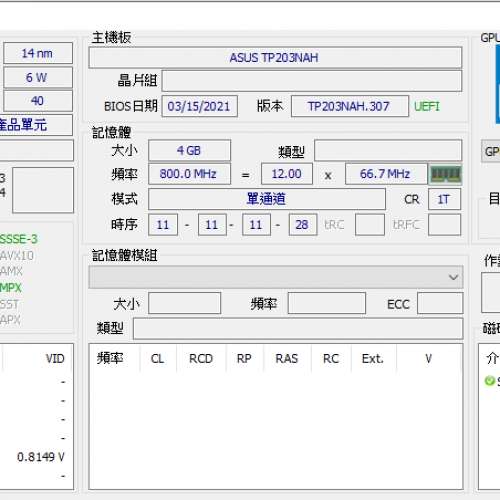Click BIOS version TP203NAH.307

coord(350,106)
